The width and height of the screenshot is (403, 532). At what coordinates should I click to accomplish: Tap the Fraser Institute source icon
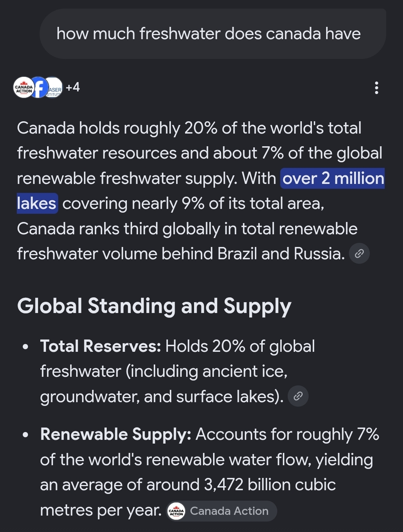54,88
